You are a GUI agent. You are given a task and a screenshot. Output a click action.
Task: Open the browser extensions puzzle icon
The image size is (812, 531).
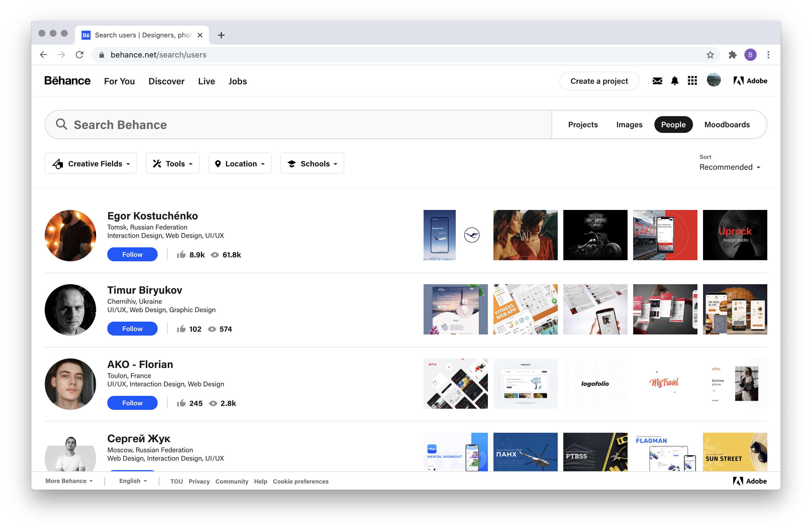click(x=732, y=54)
